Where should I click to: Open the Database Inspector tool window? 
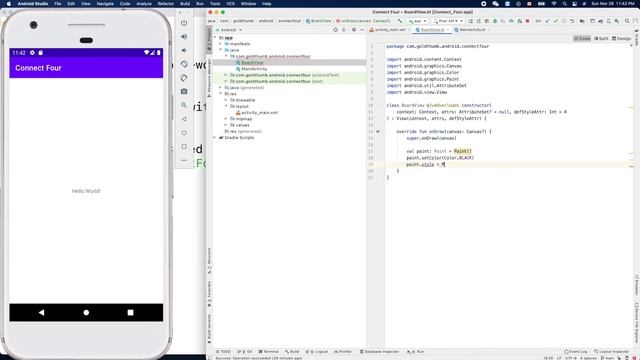pos(379,351)
